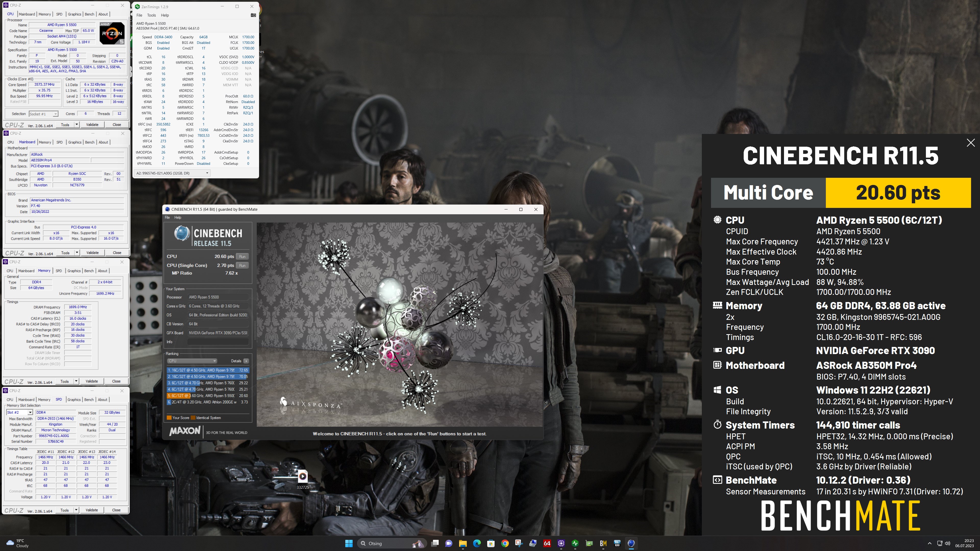This screenshot has width=980, height=551.
Task: Expand Tools arrow in CPU-Z SPD window
Action: point(76,510)
